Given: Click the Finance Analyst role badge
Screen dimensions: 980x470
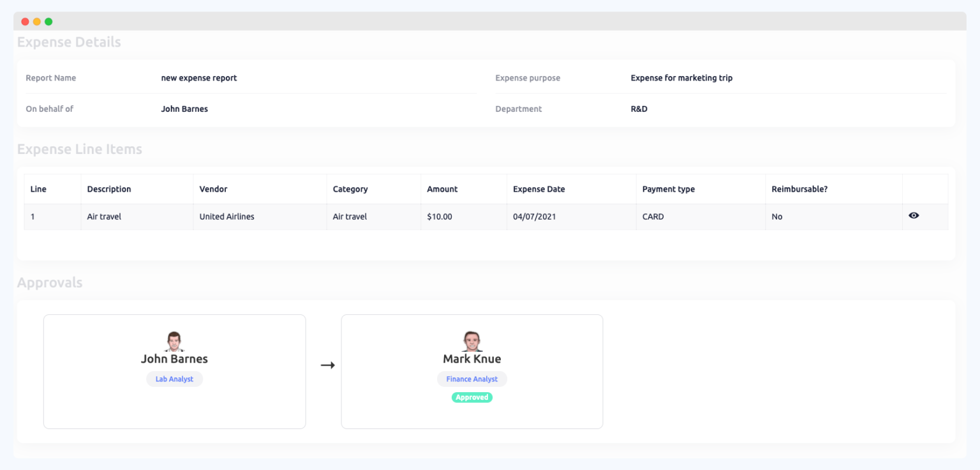Looking at the screenshot, I should (x=471, y=379).
